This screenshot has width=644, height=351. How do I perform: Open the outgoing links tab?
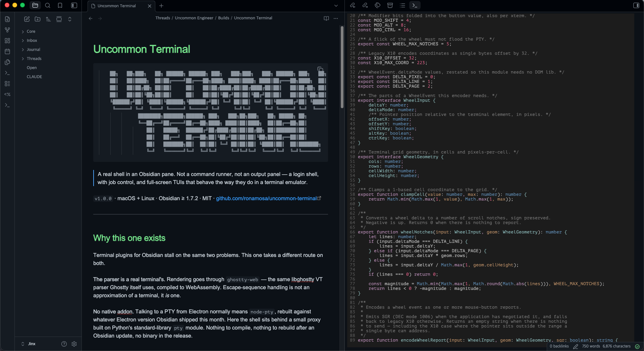(365, 5)
